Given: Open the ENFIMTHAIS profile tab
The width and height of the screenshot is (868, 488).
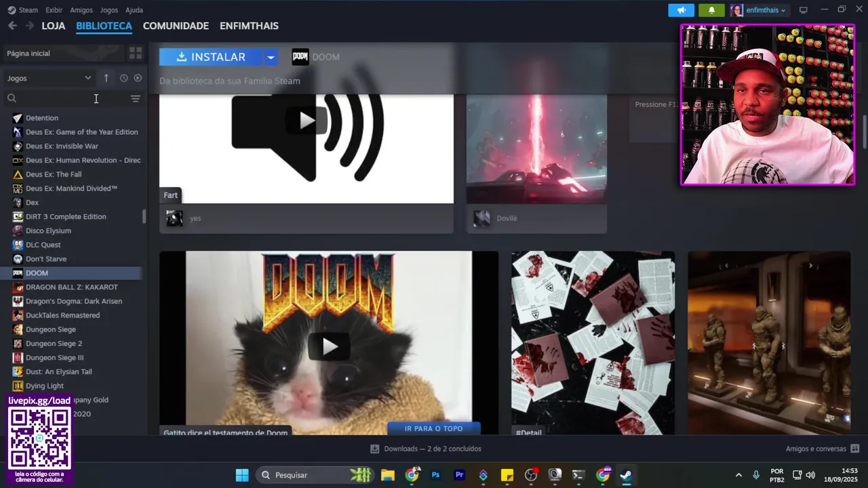Looking at the screenshot, I should (249, 26).
